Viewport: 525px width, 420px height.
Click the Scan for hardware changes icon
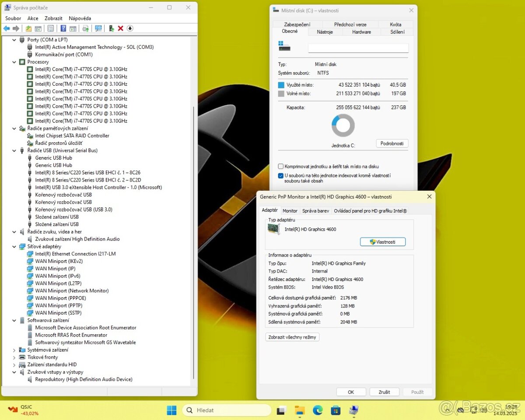(x=99, y=28)
